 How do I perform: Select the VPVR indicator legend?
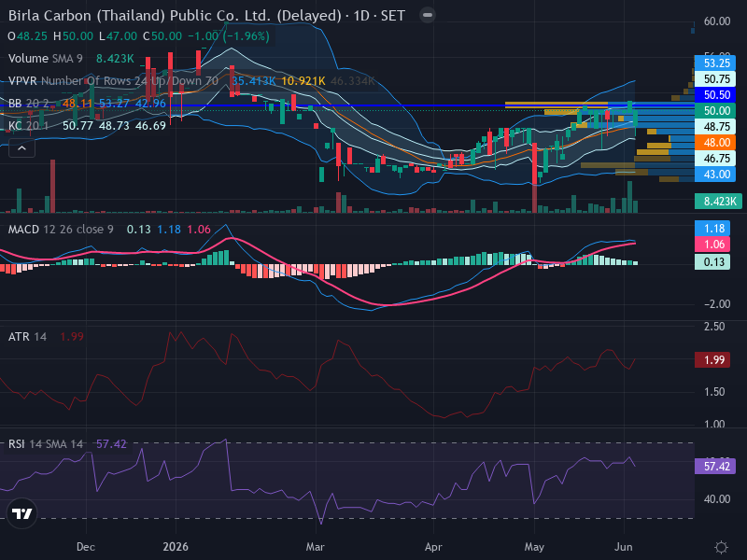(113, 81)
